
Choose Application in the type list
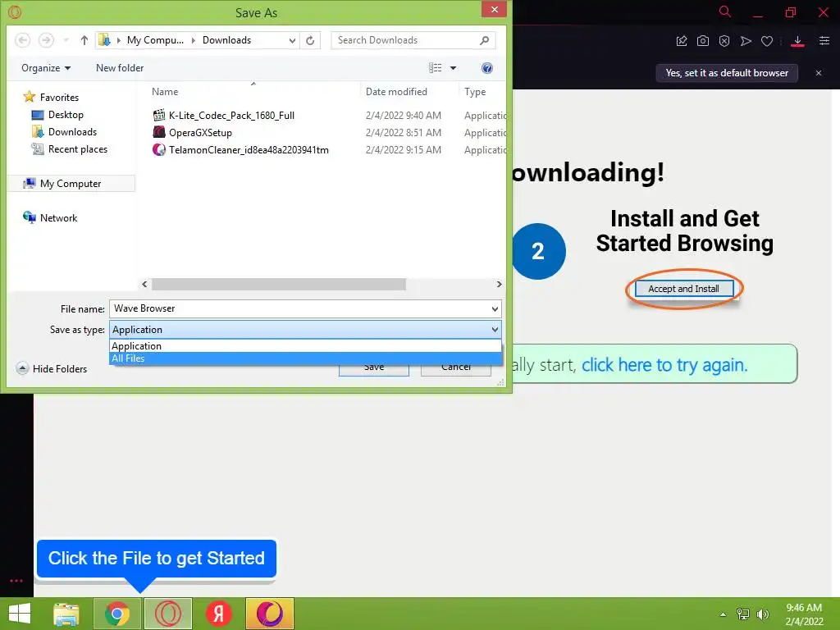click(x=305, y=346)
